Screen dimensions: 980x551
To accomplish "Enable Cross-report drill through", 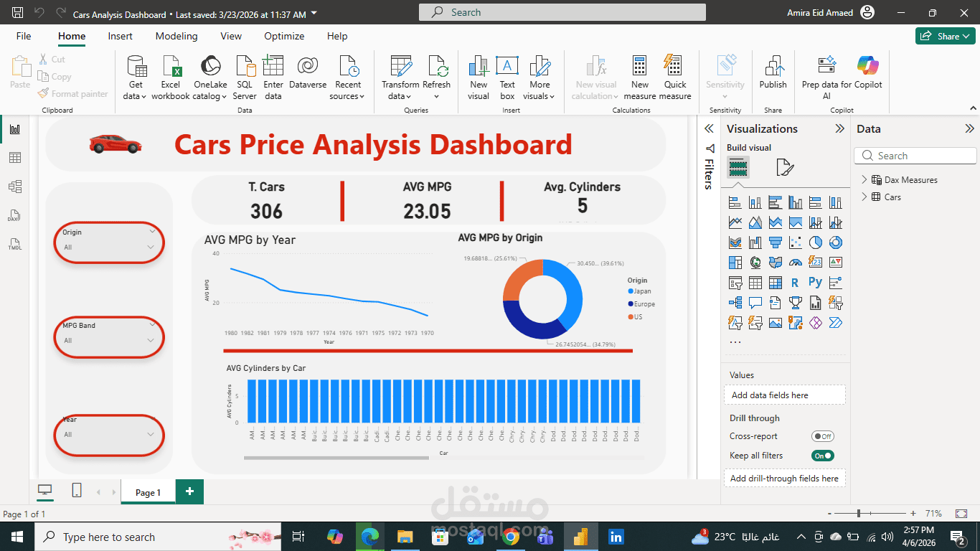I will point(822,436).
